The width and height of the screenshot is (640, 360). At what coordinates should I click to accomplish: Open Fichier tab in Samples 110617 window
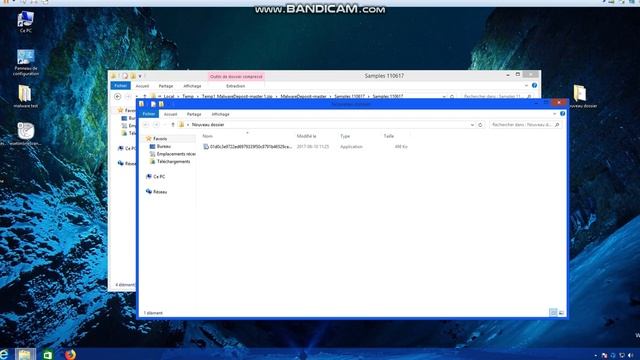click(120, 86)
